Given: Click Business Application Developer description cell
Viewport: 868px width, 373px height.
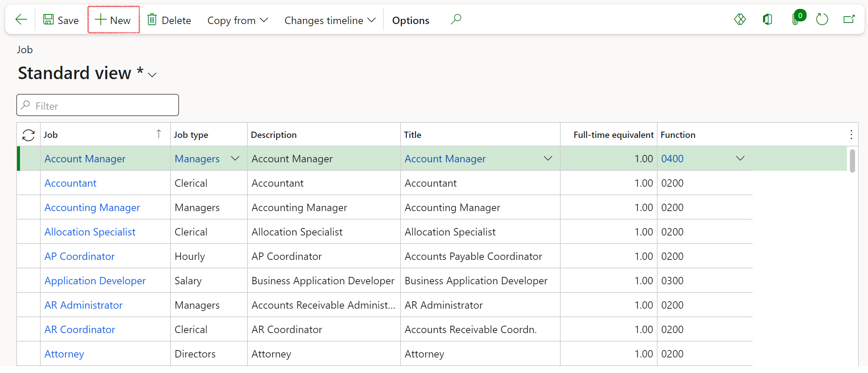Looking at the screenshot, I should (324, 281).
